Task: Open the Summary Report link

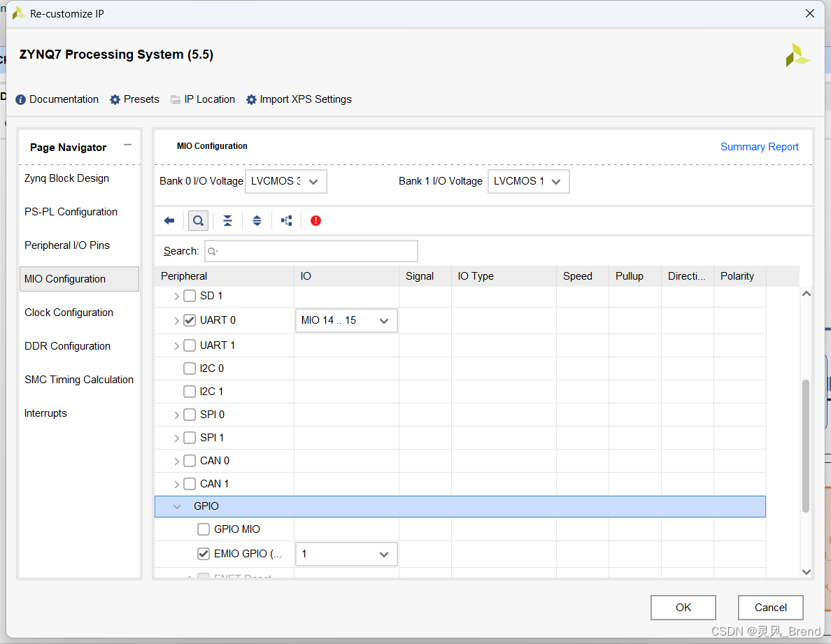Action: click(760, 147)
